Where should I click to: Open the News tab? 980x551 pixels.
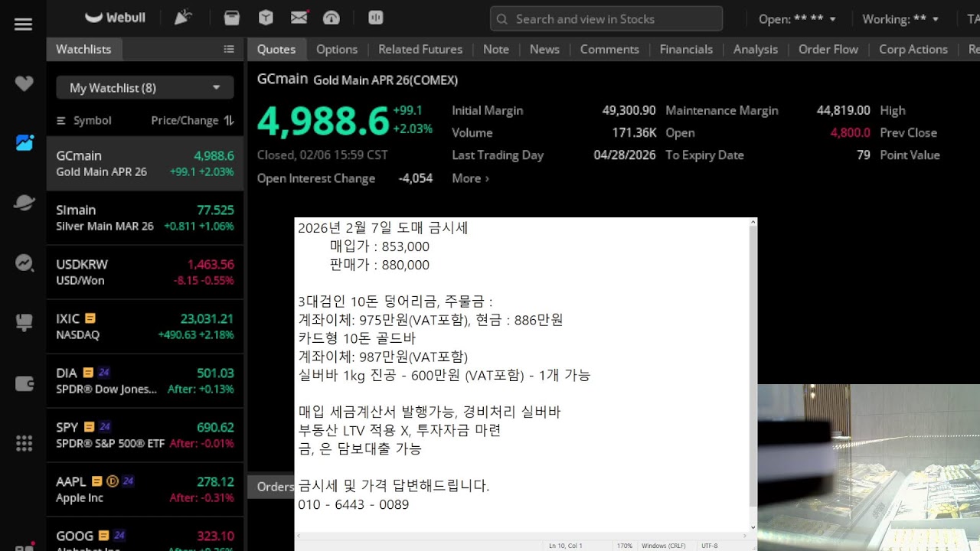pos(544,49)
